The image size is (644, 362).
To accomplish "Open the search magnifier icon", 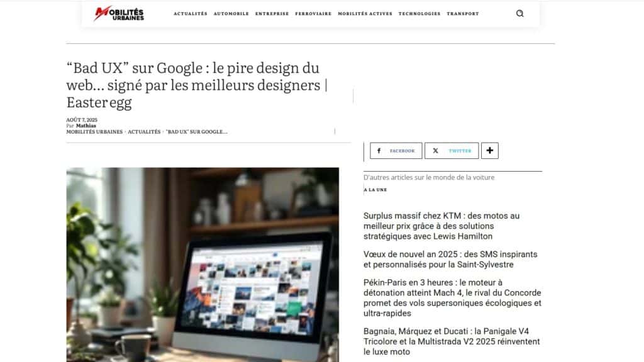I will pos(519,14).
